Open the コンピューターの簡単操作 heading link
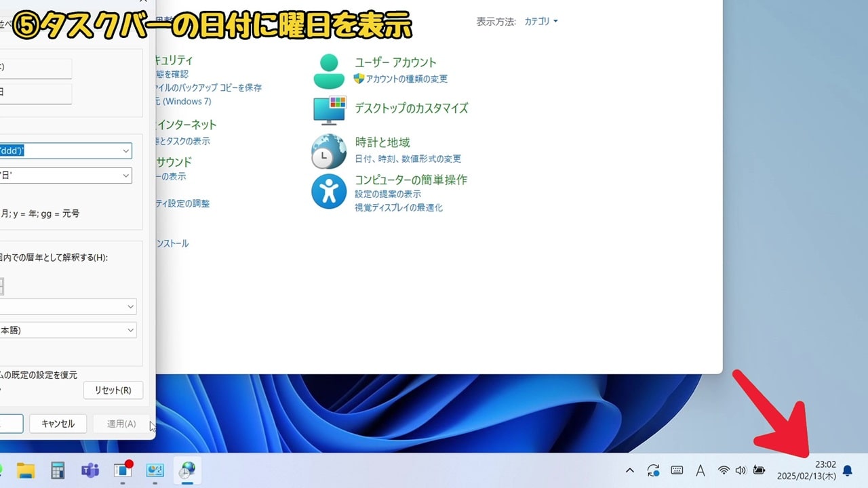This screenshot has width=868, height=488. pyautogui.click(x=411, y=180)
